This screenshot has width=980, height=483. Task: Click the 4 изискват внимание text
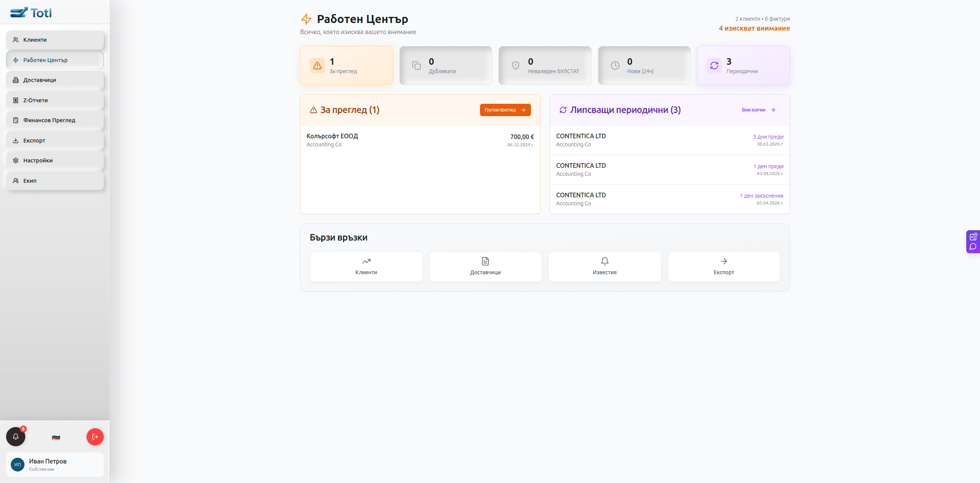754,28
